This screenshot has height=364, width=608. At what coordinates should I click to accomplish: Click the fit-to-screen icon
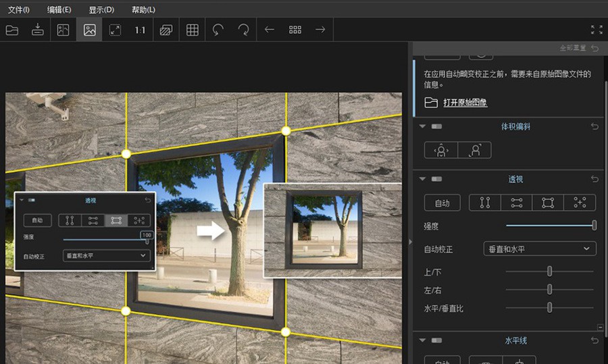click(x=115, y=30)
